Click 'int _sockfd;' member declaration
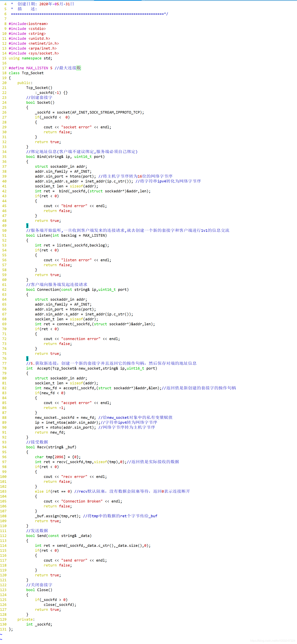The width and height of the screenshot is (297, 644). click(x=39, y=624)
